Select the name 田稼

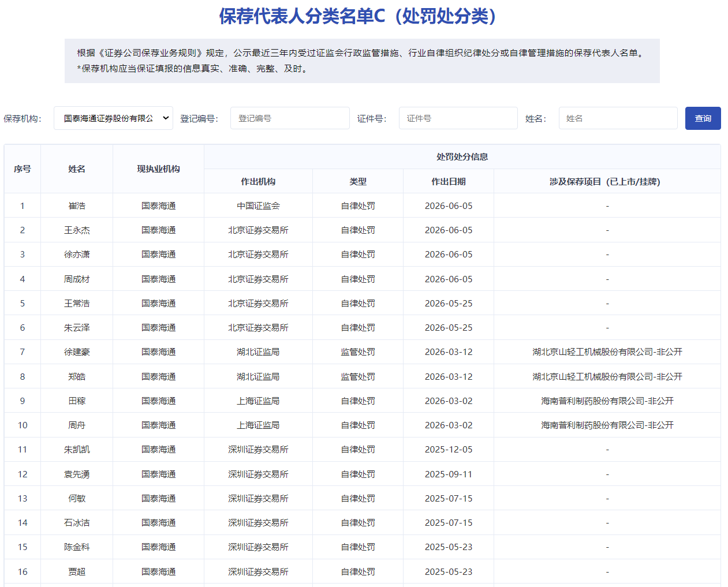click(x=77, y=401)
